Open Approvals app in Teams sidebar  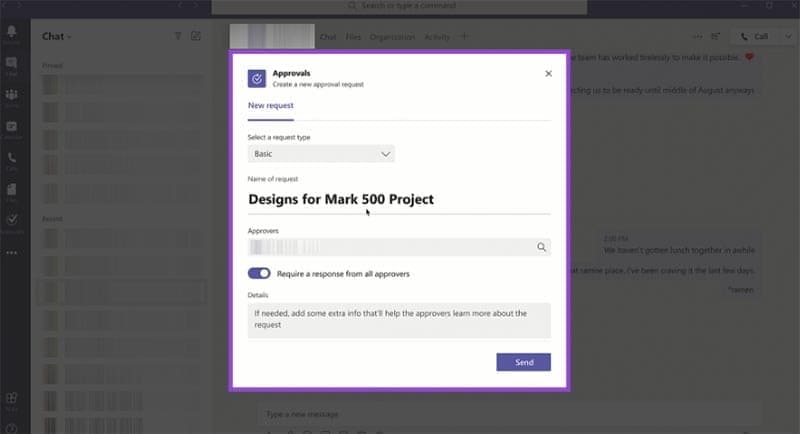[11, 221]
